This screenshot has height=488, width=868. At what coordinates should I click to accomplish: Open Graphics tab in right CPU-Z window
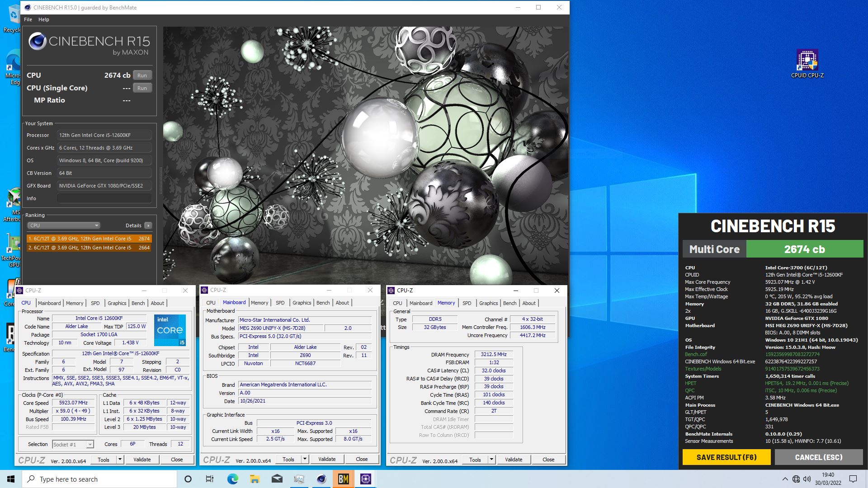(x=489, y=303)
